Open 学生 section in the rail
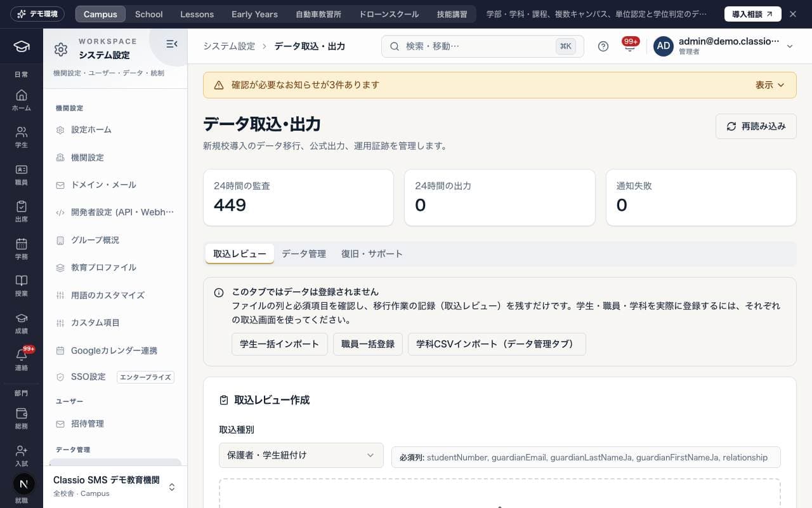This screenshot has width=812, height=508. pos(21,137)
